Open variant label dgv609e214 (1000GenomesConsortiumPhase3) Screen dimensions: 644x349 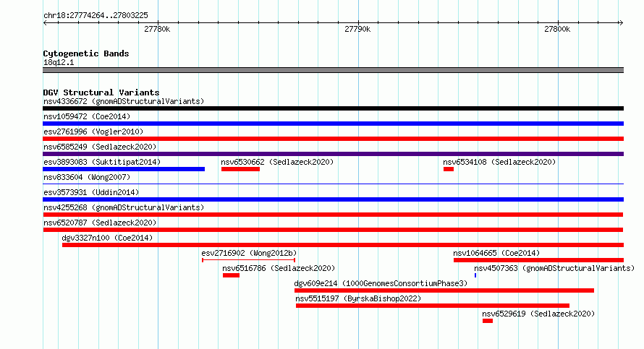[x=381, y=283]
